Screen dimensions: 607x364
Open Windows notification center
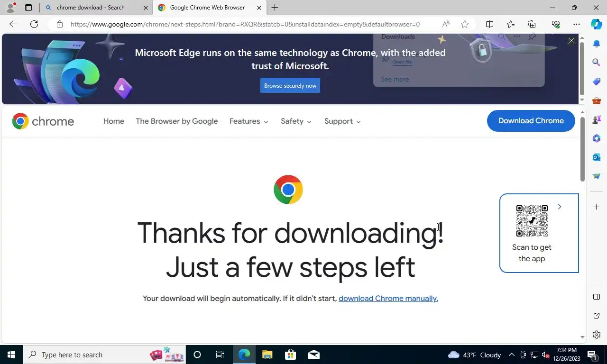(x=592, y=355)
